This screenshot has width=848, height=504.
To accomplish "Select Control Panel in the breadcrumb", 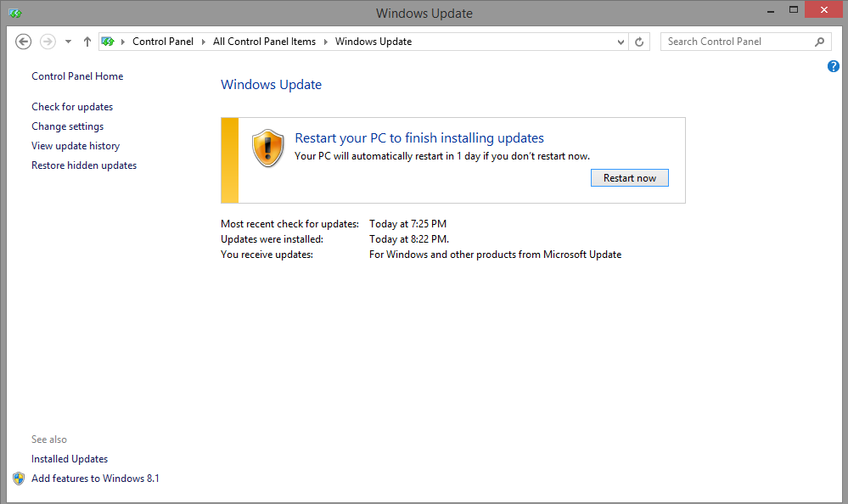I will coord(163,42).
